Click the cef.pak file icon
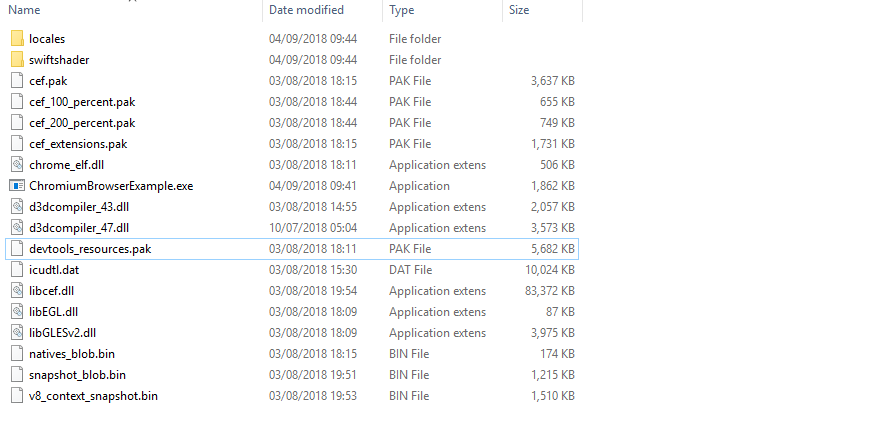 coord(16,81)
